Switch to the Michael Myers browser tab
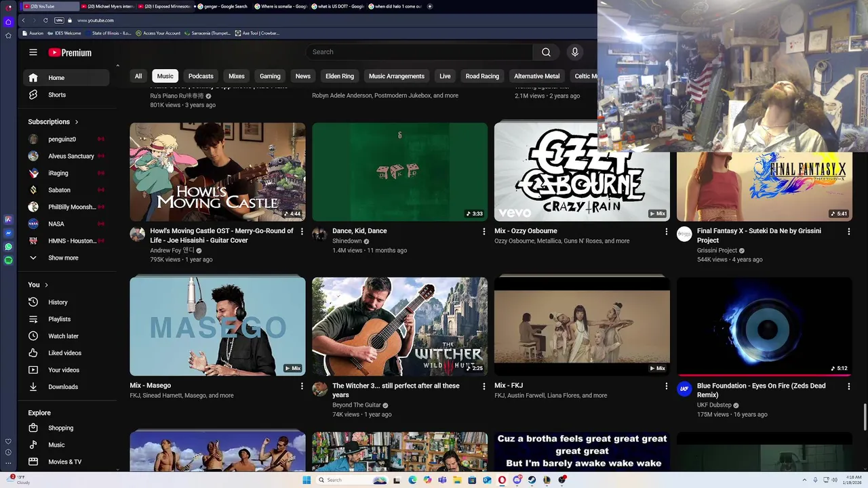Screen dimensions: 868x488 (x=107, y=6)
